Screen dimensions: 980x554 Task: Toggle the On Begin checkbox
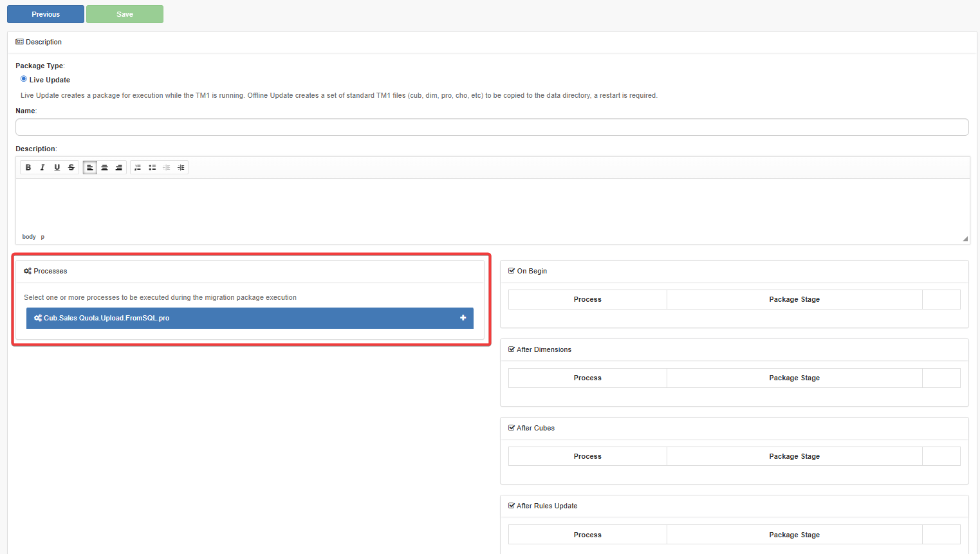512,271
